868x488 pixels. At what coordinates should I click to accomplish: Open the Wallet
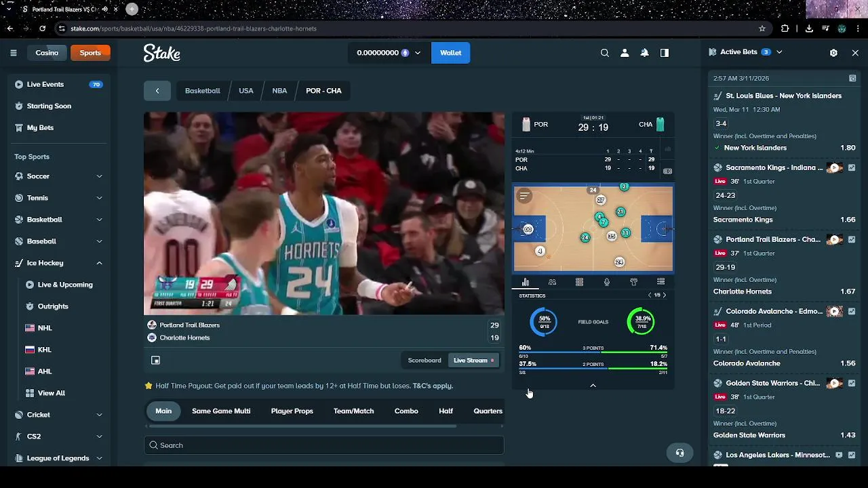point(450,53)
